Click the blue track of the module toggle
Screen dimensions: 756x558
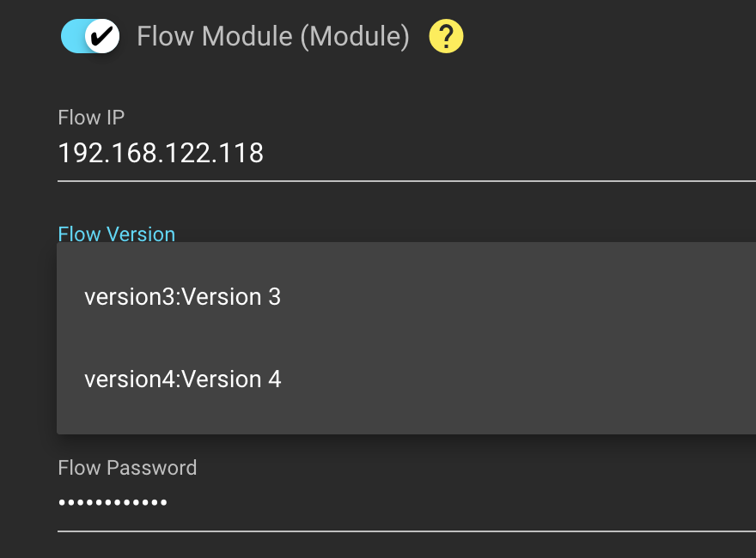[x=73, y=37]
